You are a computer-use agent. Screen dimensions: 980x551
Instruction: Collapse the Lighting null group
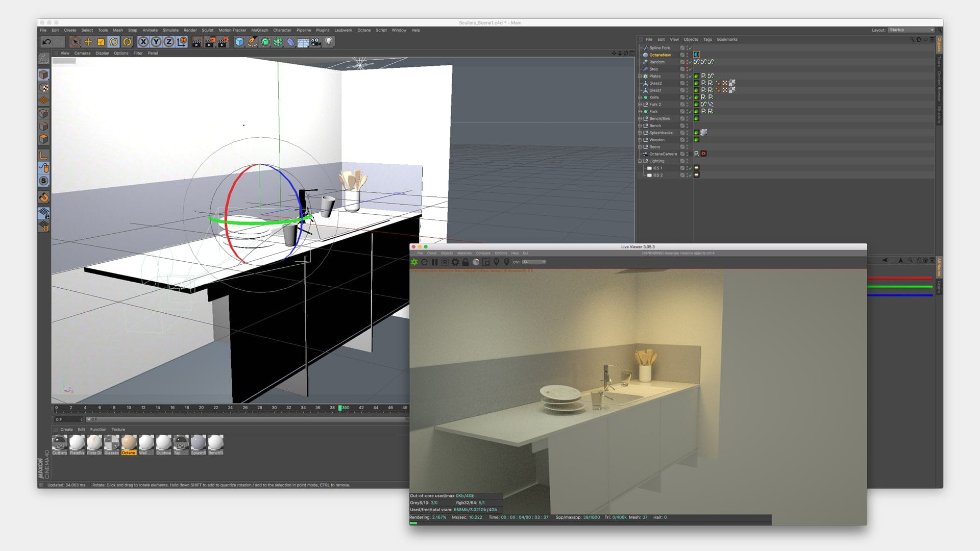point(640,161)
